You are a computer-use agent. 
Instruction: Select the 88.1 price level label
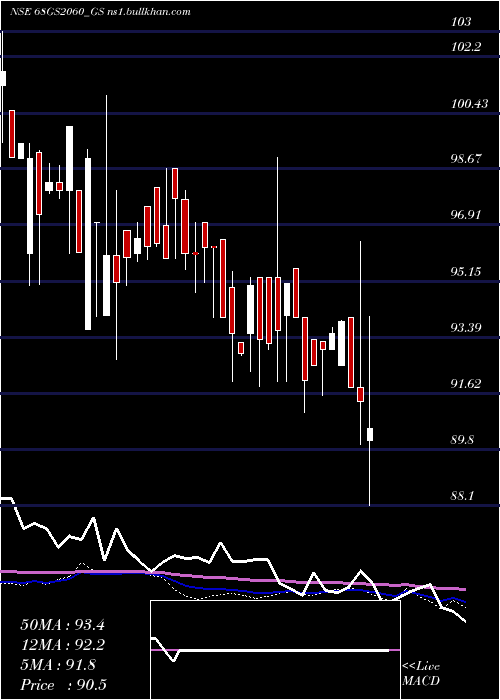462,496
